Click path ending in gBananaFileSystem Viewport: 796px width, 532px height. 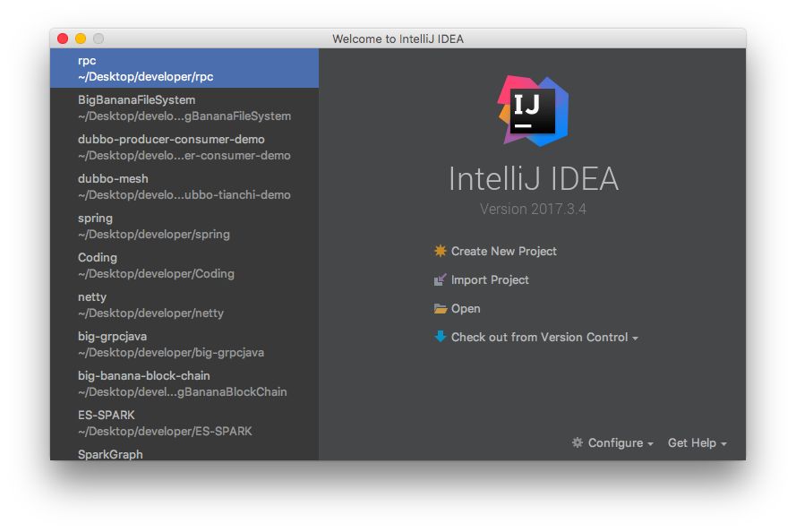tap(184, 116)
